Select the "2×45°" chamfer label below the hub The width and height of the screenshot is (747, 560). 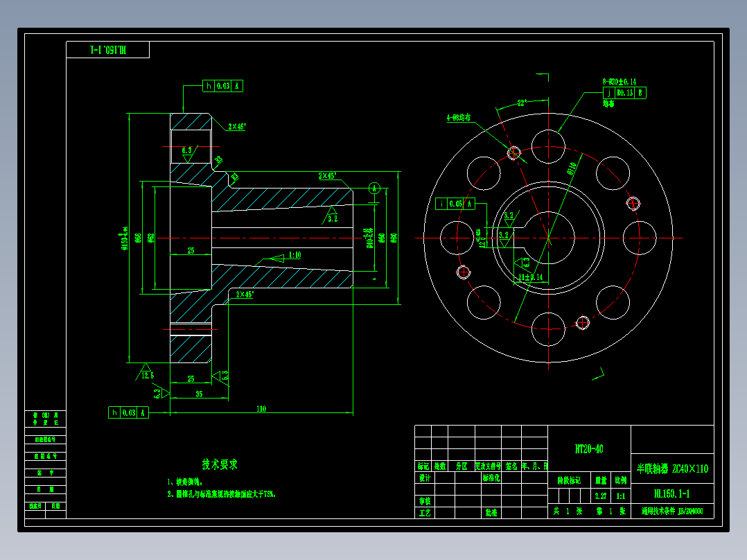point(245,295)
